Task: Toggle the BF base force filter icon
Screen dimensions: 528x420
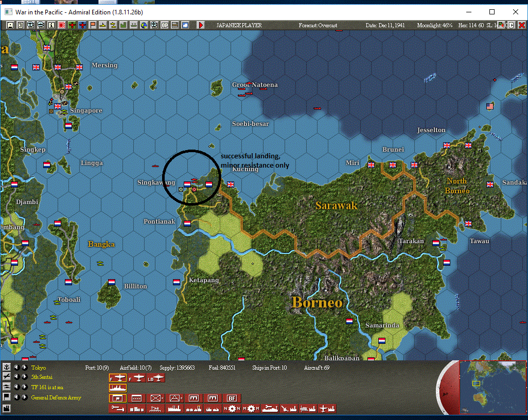Action: (232, 398)
